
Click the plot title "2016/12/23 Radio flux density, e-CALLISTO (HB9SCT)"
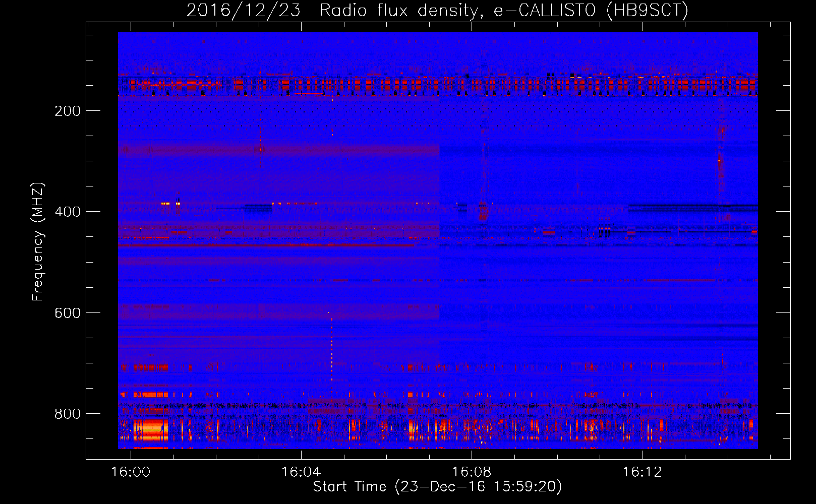(437, 10)
